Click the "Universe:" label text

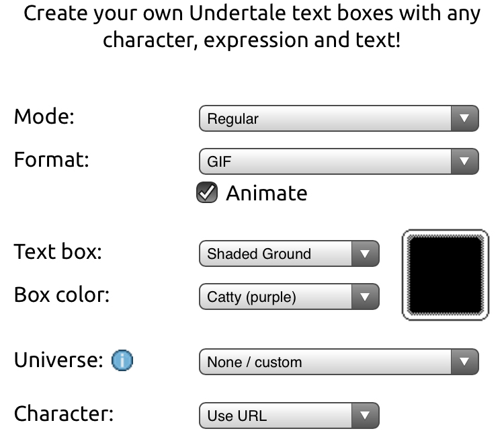pos(57,361)
